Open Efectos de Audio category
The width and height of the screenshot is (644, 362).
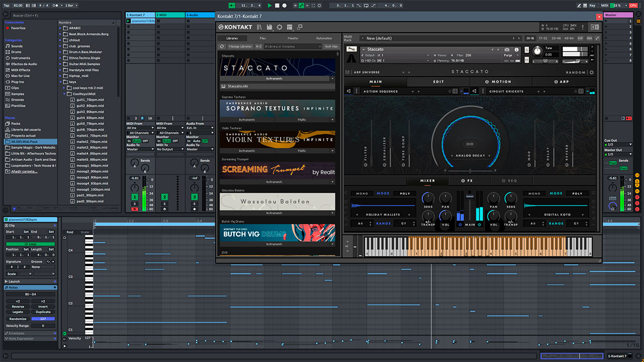21,64
